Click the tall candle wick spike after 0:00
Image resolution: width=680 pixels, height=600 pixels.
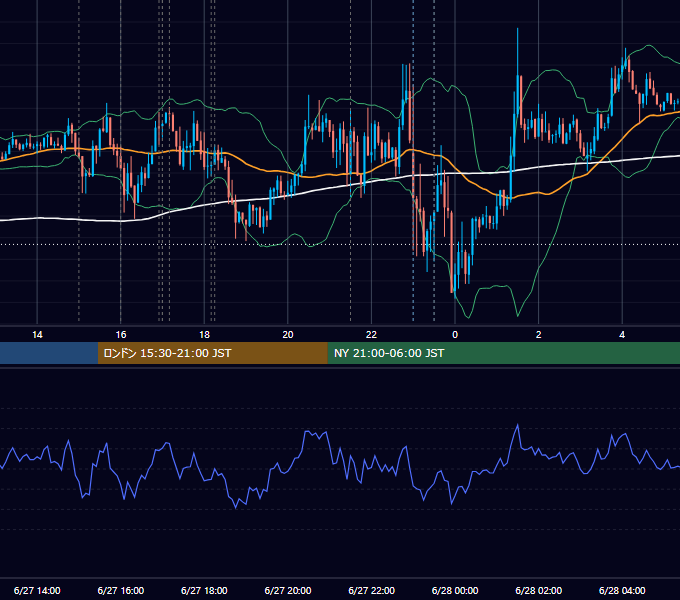517,52
